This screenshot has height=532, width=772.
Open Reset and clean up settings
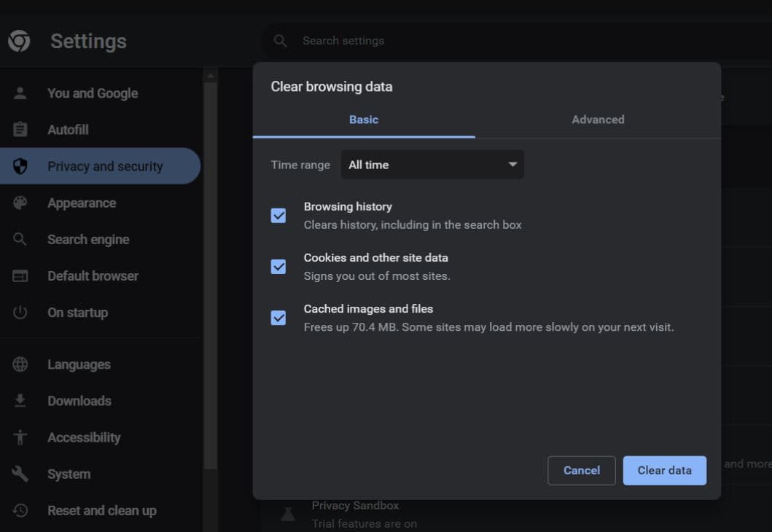pyautogui.click(x=101, y=511)
